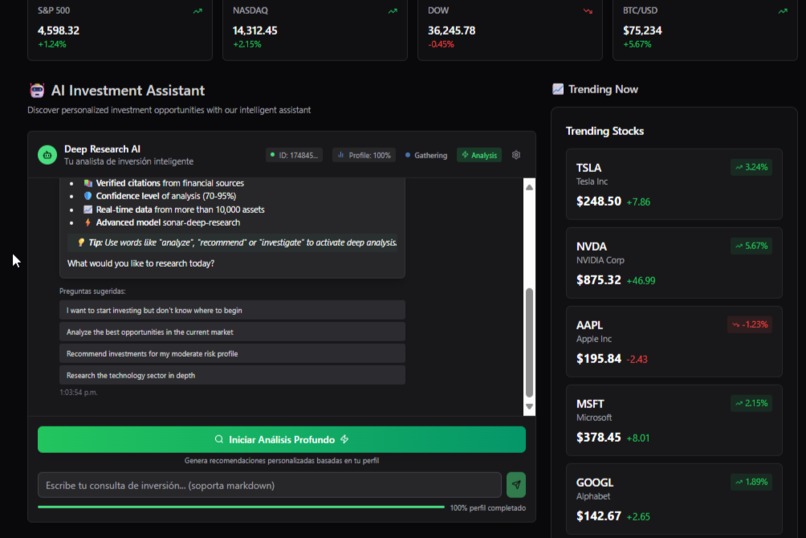The height and width of the screenshot is (538, 806).
Task: Open the chat settings gear icon
Action: coord(516,155)
